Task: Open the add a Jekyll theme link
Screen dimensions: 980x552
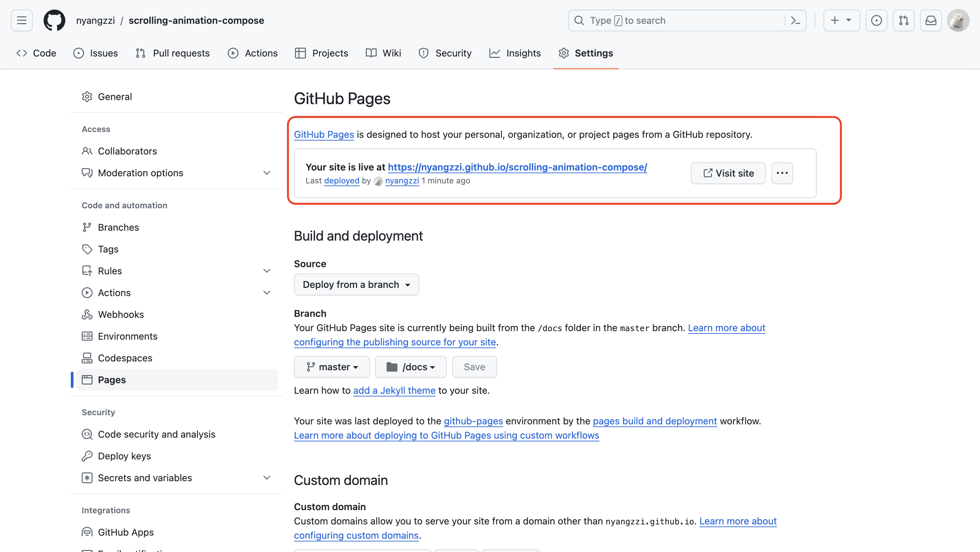Action: [x=394, y=390]
